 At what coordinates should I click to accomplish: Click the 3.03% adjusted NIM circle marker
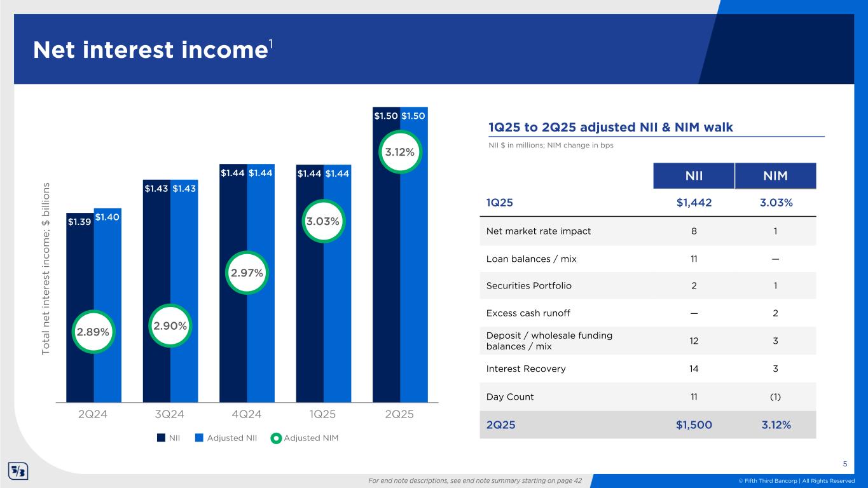tap(323, 222)
